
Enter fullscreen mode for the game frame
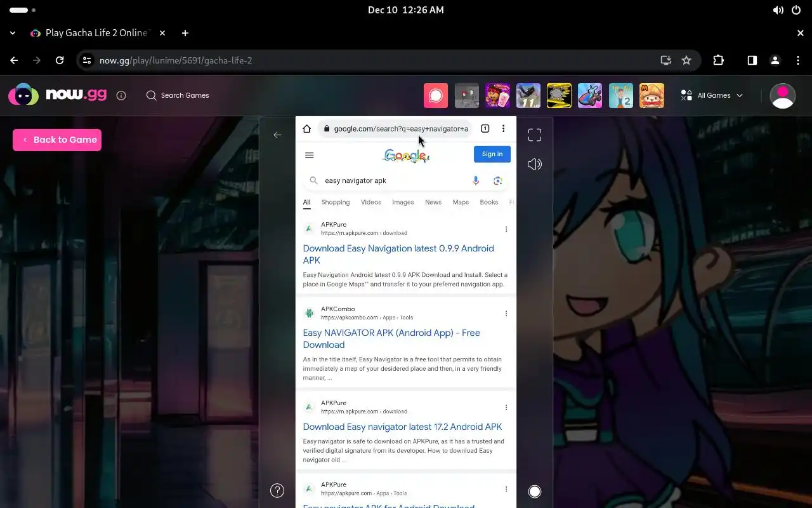click(535, 135)
